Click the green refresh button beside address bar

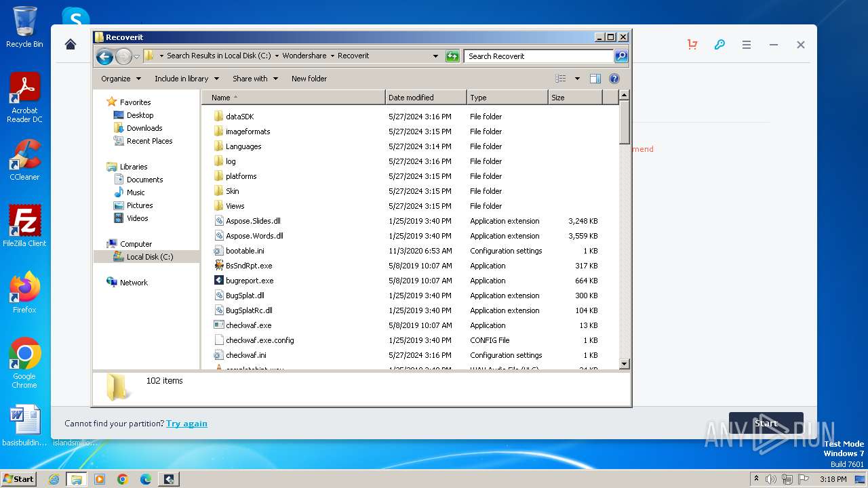(452, 56)
